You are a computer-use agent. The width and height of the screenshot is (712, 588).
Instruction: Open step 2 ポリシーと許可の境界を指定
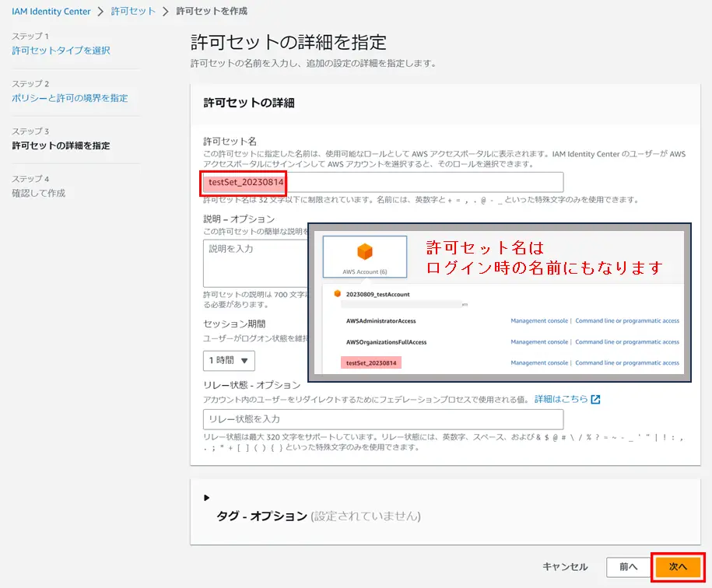point(70,98)
